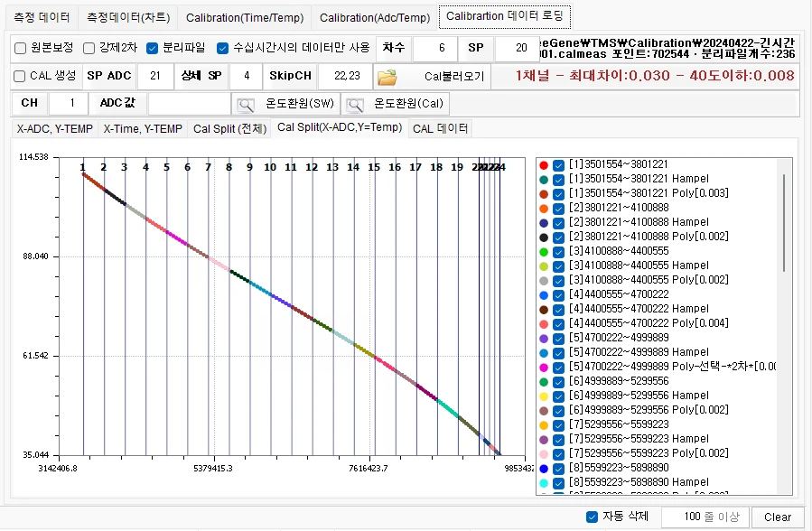Click the SP input field showing 20

[516, 48]
